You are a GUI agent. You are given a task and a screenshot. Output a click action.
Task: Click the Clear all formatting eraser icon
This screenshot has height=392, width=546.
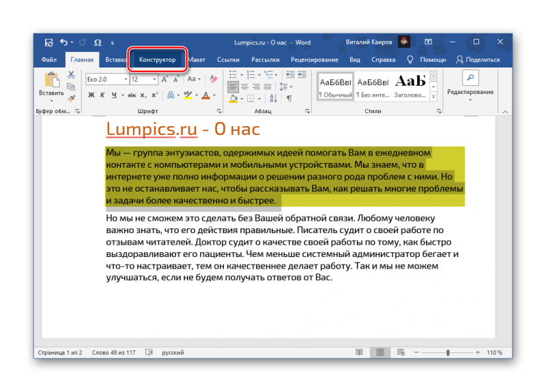tap(214, 79)
